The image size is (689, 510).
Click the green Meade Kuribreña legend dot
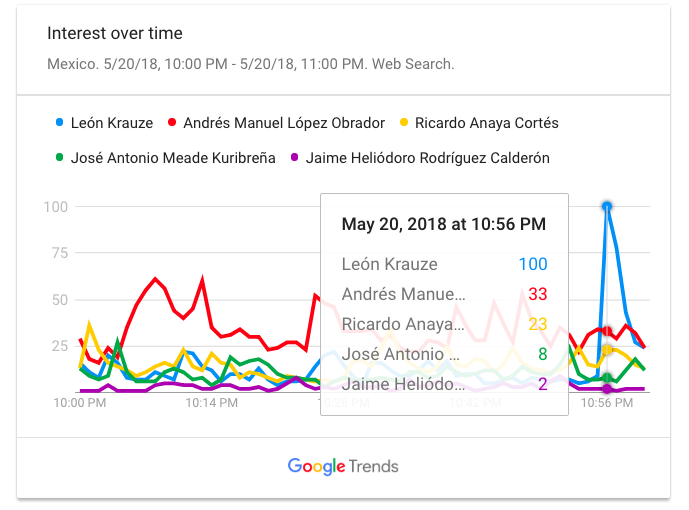click(60, 157)
